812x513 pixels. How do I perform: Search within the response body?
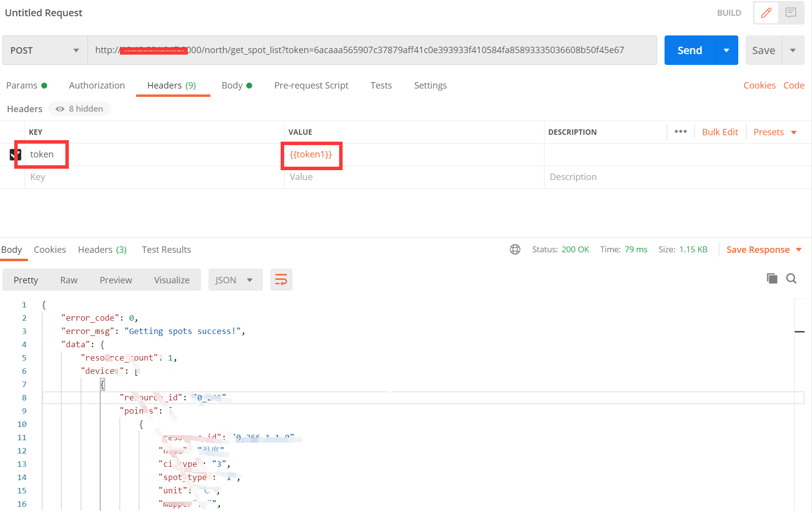[x=791, y=278]
